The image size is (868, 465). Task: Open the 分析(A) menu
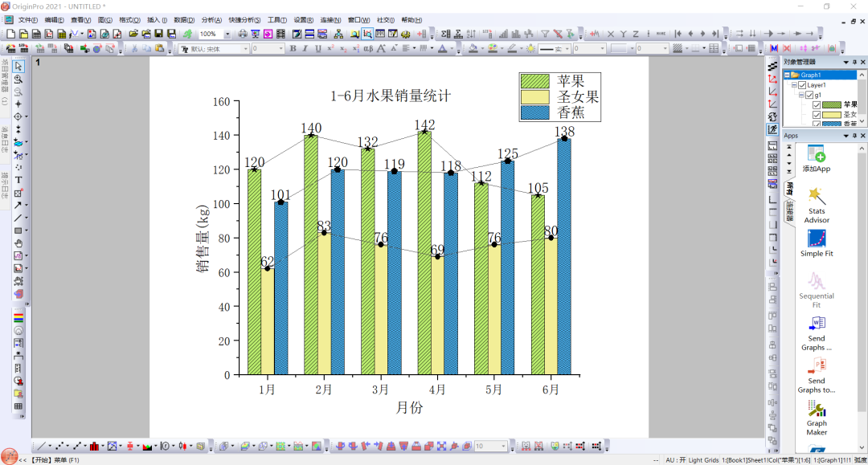tap(211, 20)
